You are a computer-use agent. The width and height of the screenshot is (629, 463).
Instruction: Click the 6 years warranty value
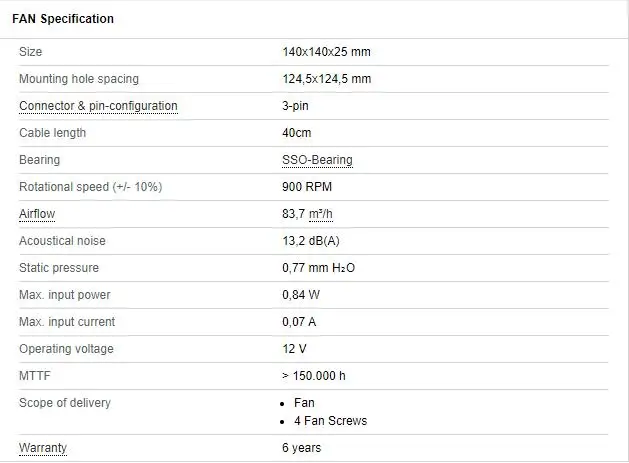pos(303,448)
